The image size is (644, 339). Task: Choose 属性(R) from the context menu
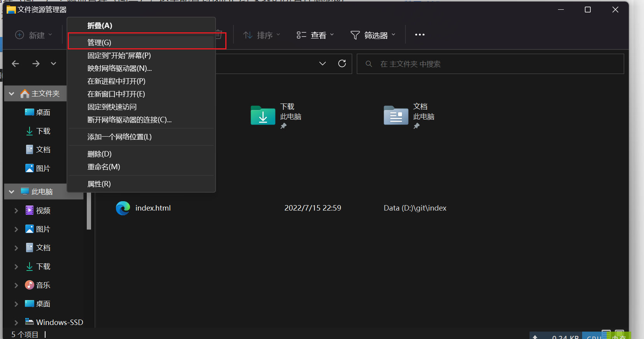tap(99, 184)
